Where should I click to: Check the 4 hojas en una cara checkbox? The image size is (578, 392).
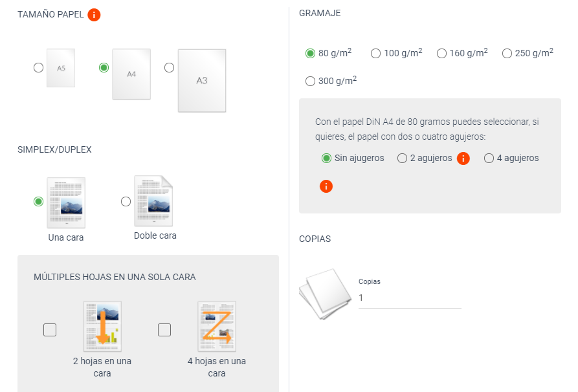point(164,331)
